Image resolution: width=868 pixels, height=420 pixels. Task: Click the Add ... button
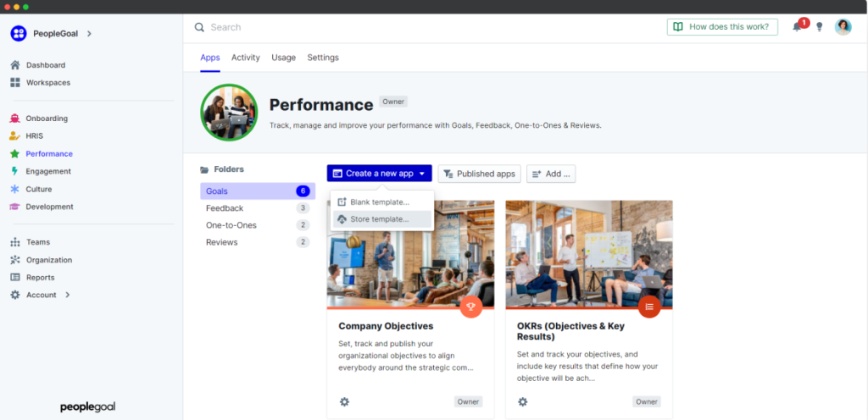pos(551,174)
